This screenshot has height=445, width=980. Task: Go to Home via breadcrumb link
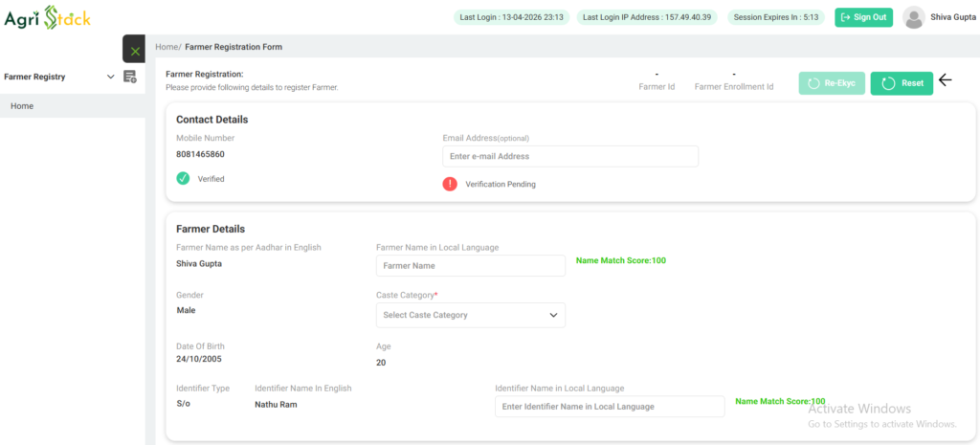(167, 47)
